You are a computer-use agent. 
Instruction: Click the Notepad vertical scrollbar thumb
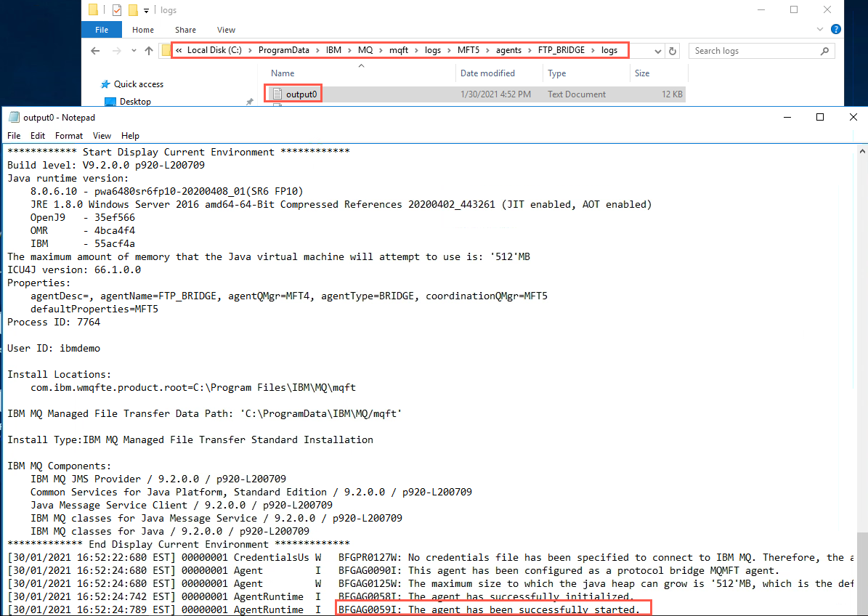862,573
